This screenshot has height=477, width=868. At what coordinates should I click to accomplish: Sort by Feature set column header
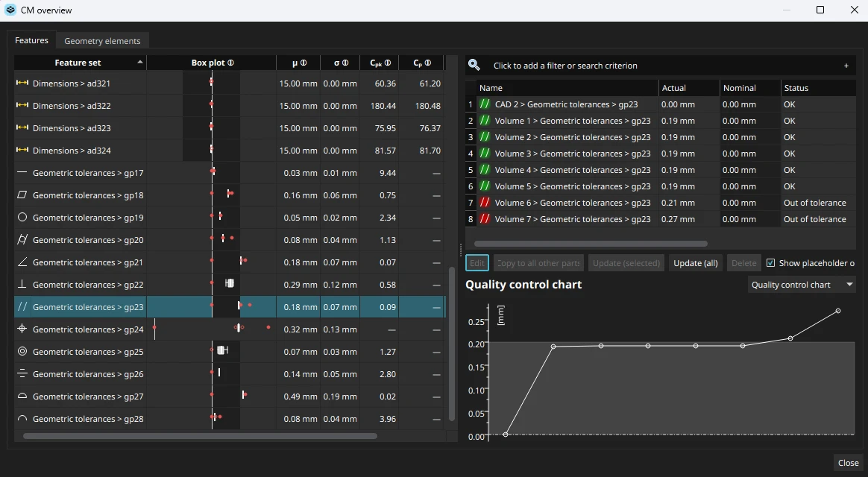pyautogui.click(x=78, y=63)
